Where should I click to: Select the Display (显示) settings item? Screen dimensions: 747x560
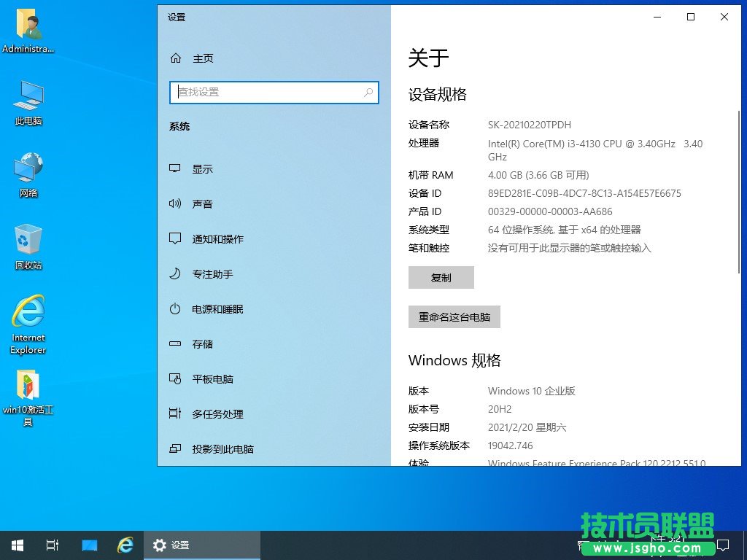click(202, 169)
